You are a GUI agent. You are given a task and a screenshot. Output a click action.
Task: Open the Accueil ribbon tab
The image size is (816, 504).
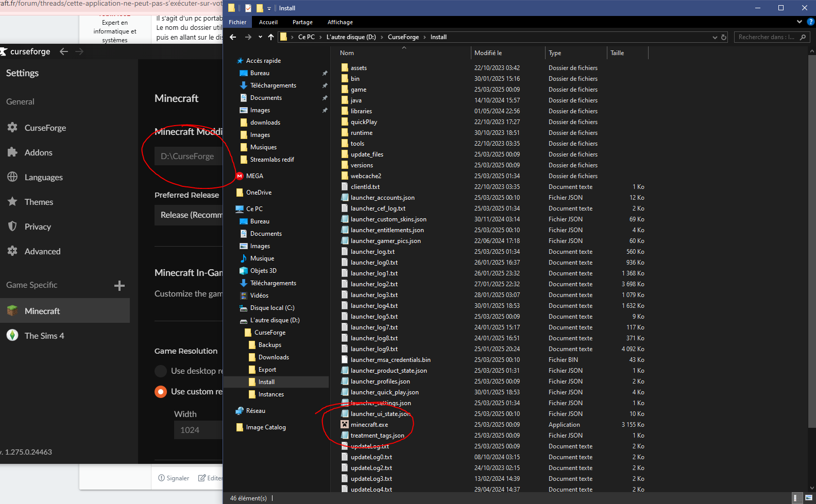coord(268,22)
